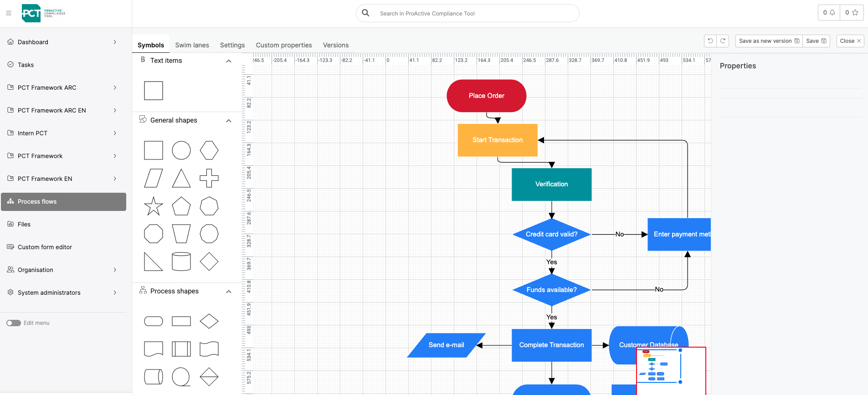Pick the cylinder shape in General shapes
Image resolution: width=868 pixels, height=395 pixels.
point(181,262)
